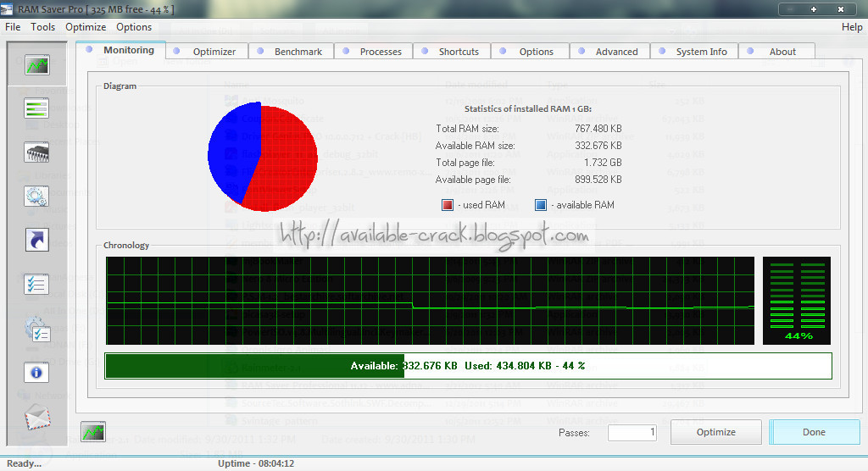Viewport: 868px width, 471px height.
Task: Click the available RAM blue legend swatch
Action: click(541, 205)
